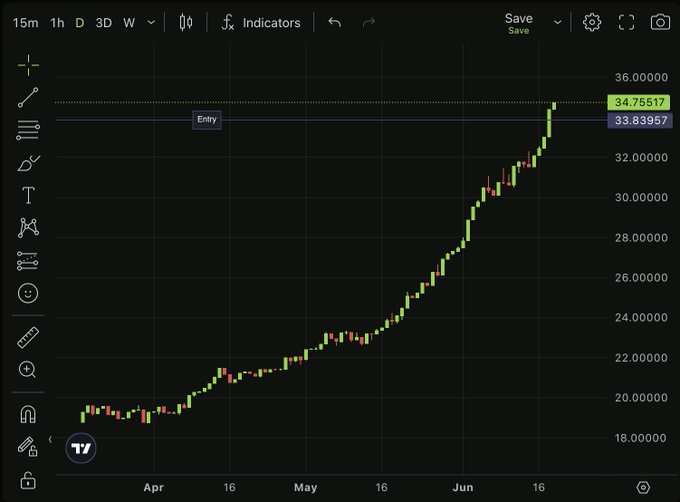Activate the zoom in tool
680x502 pixels.
(x=27, y=370)
